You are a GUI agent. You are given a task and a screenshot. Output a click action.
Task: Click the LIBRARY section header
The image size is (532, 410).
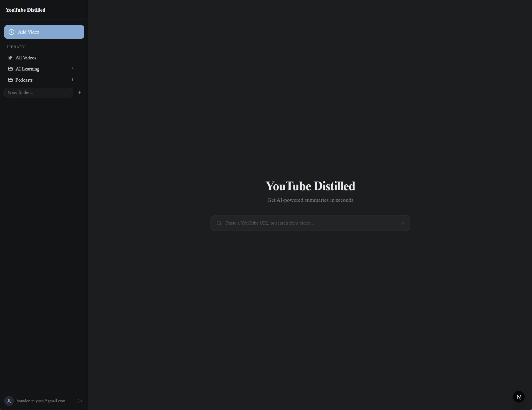(16, 47)
